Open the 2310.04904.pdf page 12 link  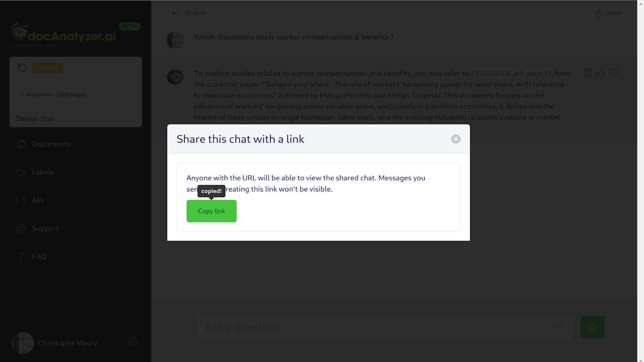point(511,73)
